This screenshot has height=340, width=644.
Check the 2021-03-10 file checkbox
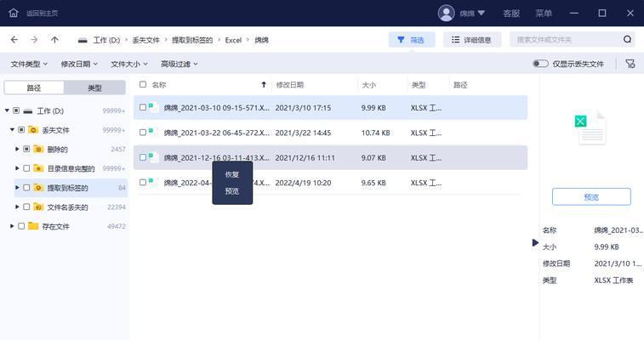coord(143,107)
